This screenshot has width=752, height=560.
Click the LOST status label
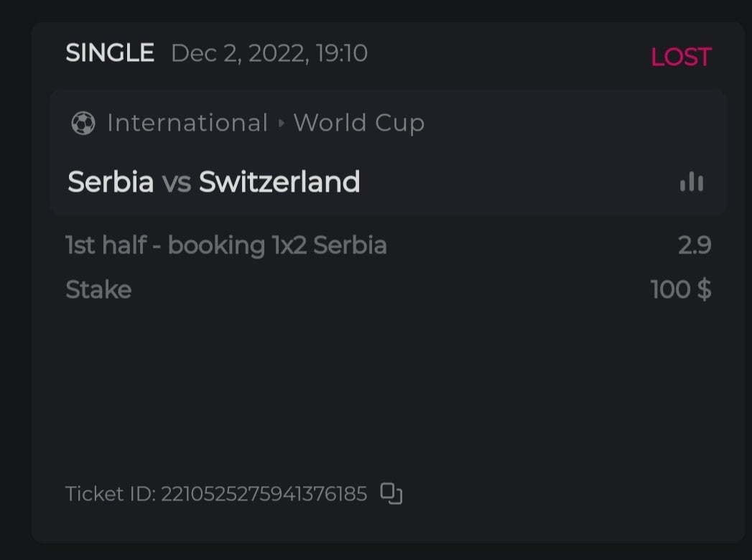point(680,57)
